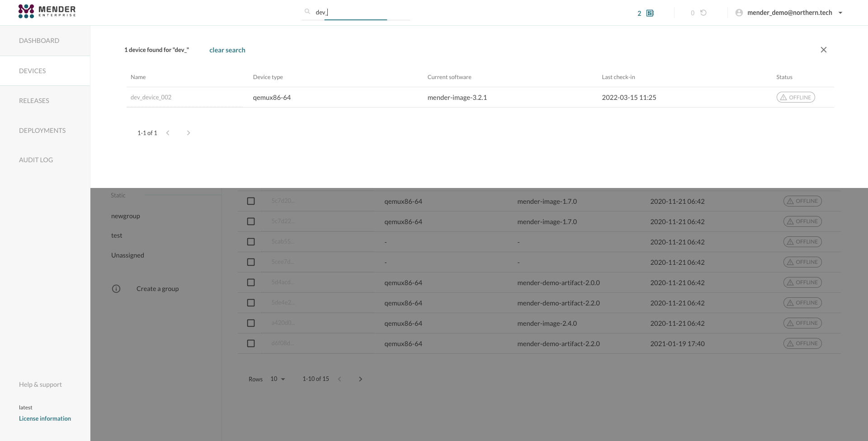Switch to the RELEASES section
868x441 pixels.
point(34,100)
